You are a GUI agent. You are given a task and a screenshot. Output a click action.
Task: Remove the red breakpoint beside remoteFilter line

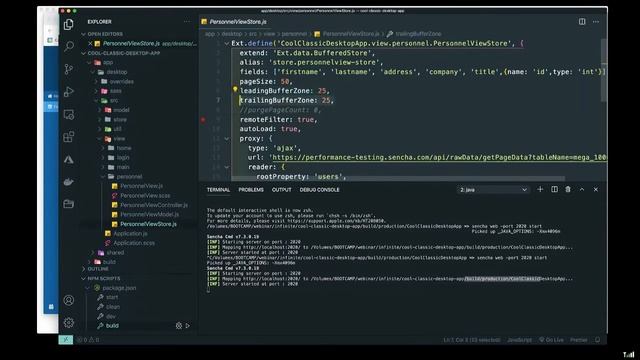coord(203,120)
